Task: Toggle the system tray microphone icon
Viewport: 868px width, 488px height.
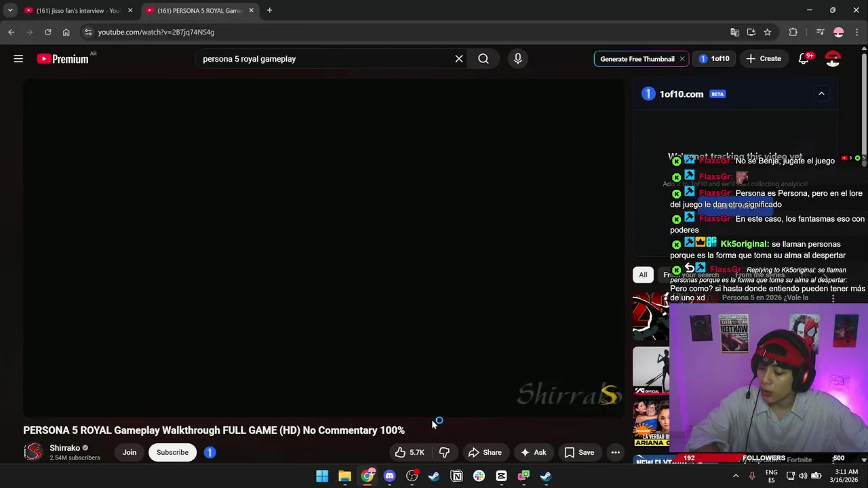Action: click(751, 476)
